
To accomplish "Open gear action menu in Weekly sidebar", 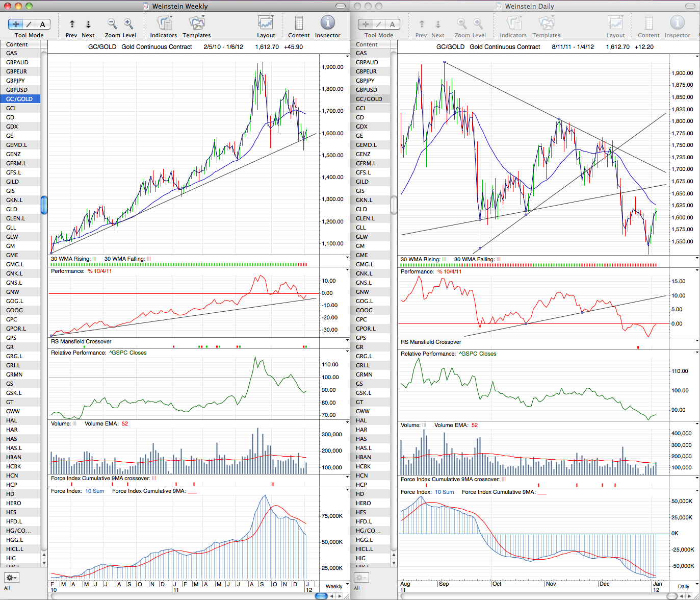I will [x=12, y=578].
